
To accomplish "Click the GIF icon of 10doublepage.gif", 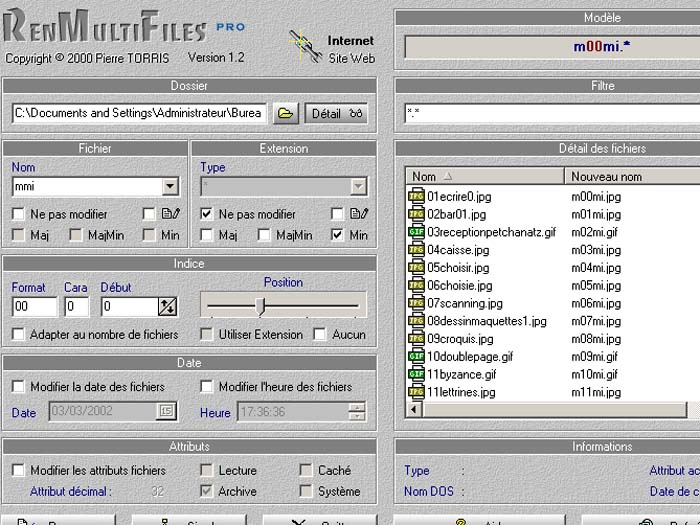I will coord(416,356).
